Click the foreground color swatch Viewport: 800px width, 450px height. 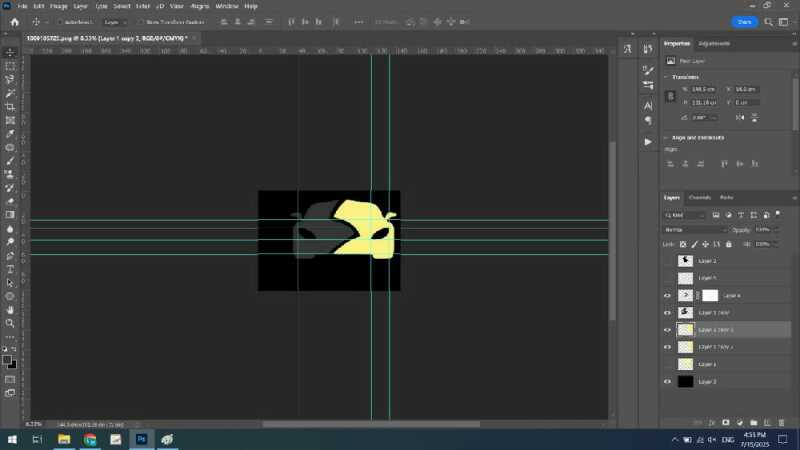click(7, 360)
